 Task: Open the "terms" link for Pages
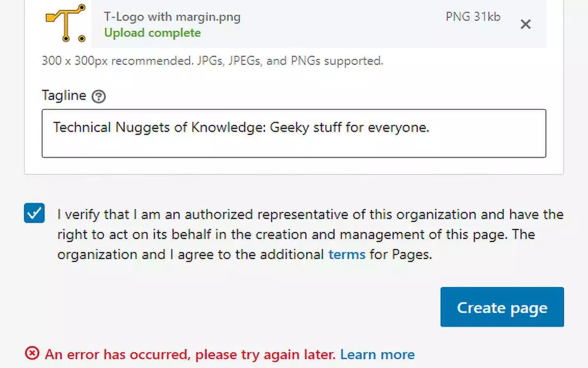point(346,255)
